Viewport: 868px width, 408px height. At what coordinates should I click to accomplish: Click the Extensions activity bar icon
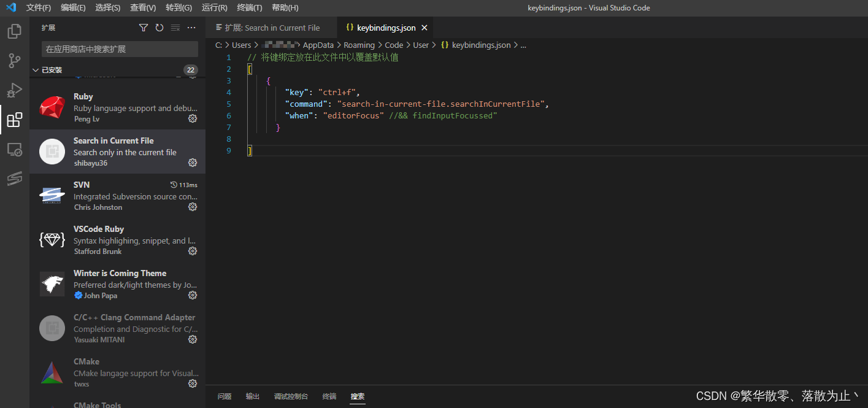(x=15, y=120)
